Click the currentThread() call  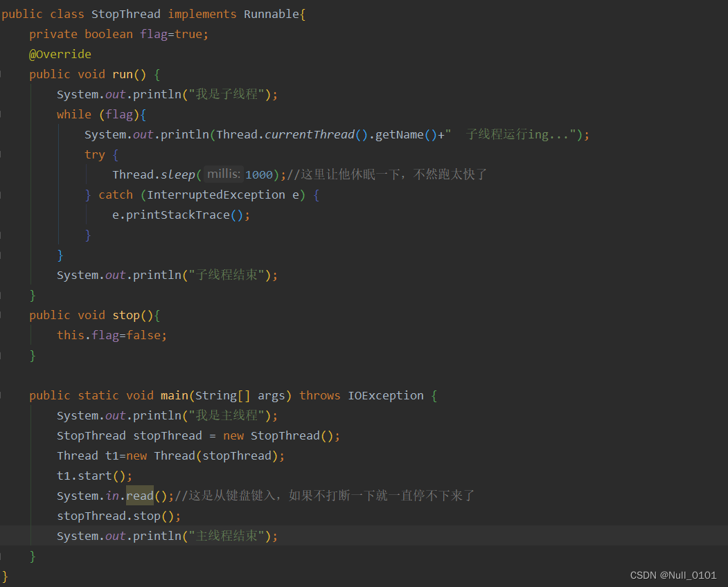(x=316, y=134)
